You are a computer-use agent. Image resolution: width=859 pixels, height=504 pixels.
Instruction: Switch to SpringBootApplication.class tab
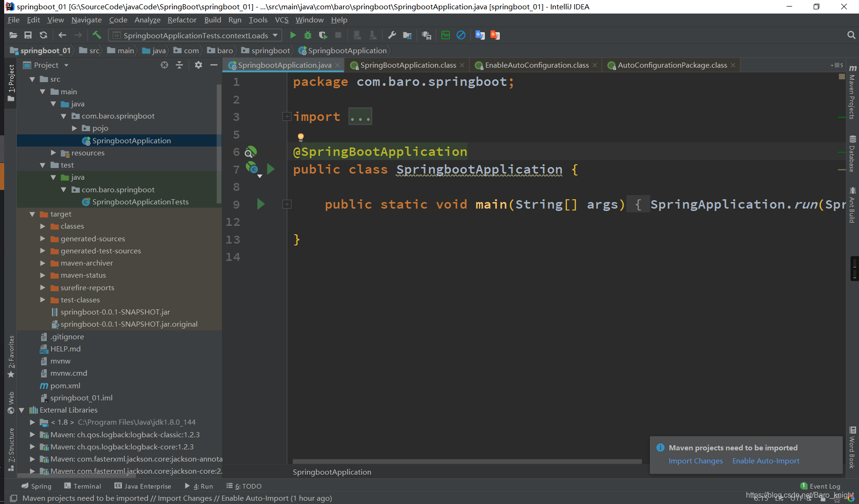408,65
